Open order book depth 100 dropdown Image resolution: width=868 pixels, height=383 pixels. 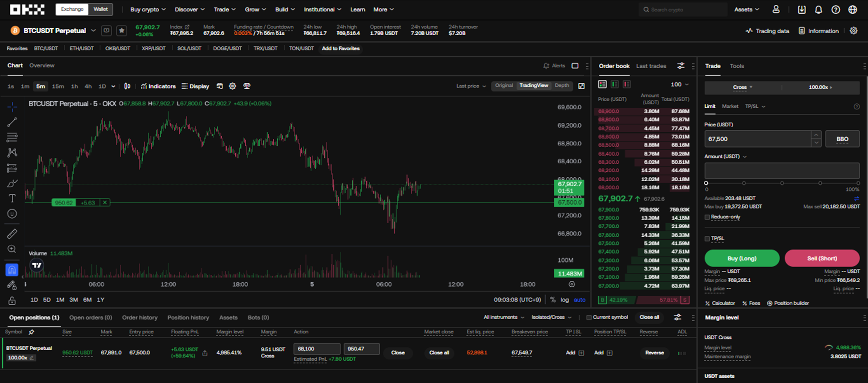point(680,84)
